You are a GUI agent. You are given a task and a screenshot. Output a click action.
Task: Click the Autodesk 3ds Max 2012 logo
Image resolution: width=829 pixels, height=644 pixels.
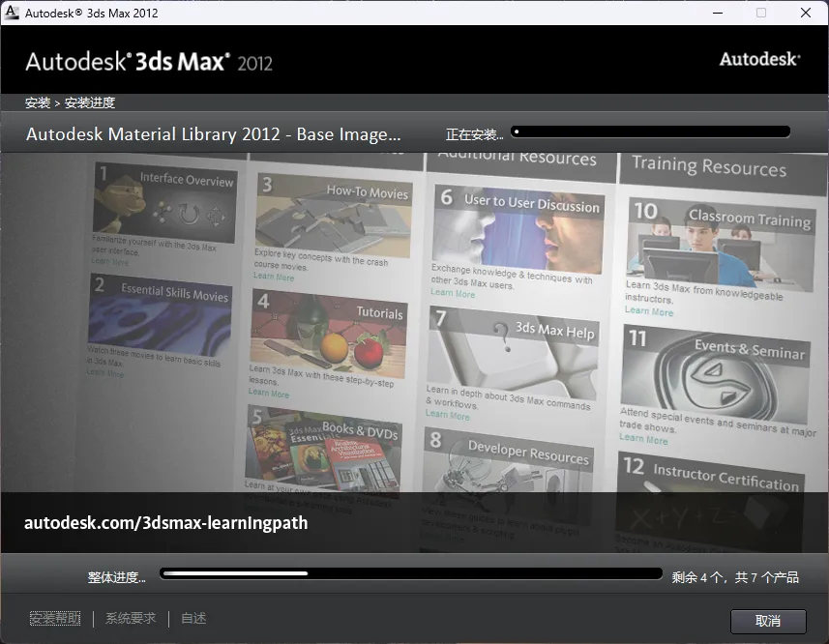[x=149, y=62]
